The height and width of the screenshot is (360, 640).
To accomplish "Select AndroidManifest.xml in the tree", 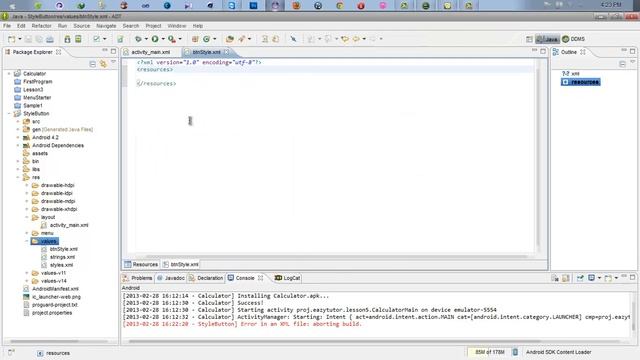I will coord(55,289).
